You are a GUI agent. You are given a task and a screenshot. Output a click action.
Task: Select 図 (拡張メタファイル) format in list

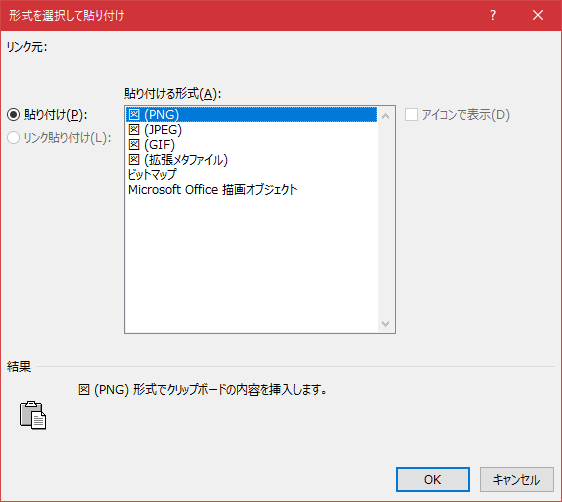[251, 159]
